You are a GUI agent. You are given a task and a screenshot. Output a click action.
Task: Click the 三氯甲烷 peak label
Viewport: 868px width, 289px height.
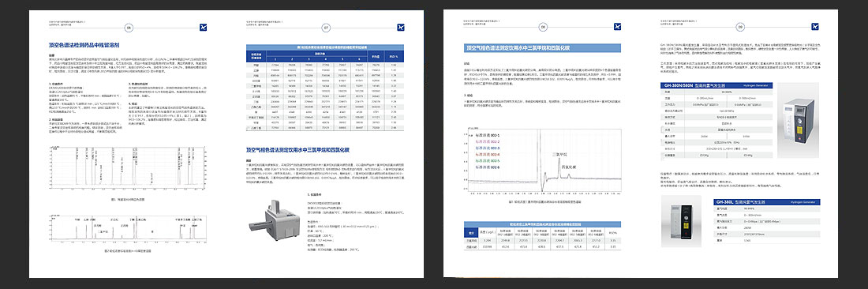coord(560,154)
